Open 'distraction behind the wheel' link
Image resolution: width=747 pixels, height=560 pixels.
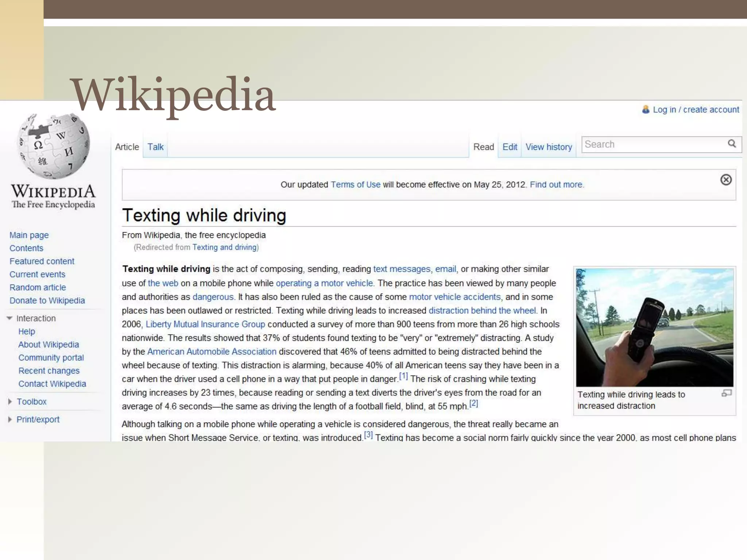coord(482,311)
